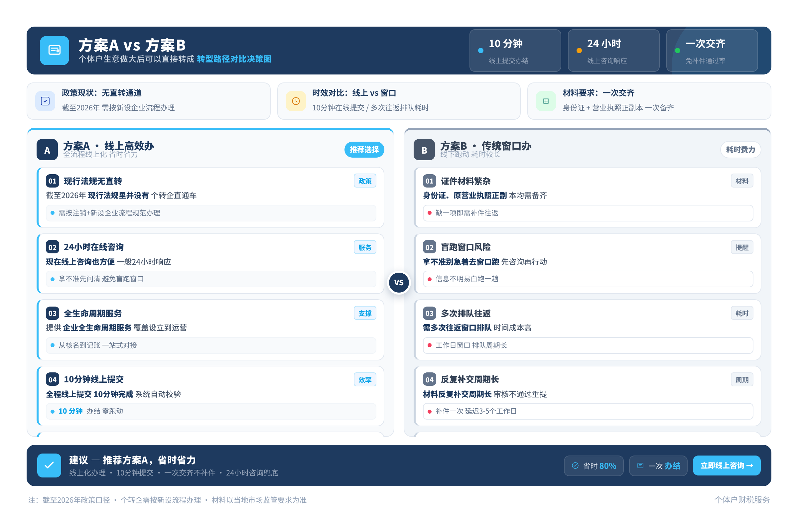Click '个体户财税服务' footer text
The height and width of the screenshot is (532, 798).
742,500
